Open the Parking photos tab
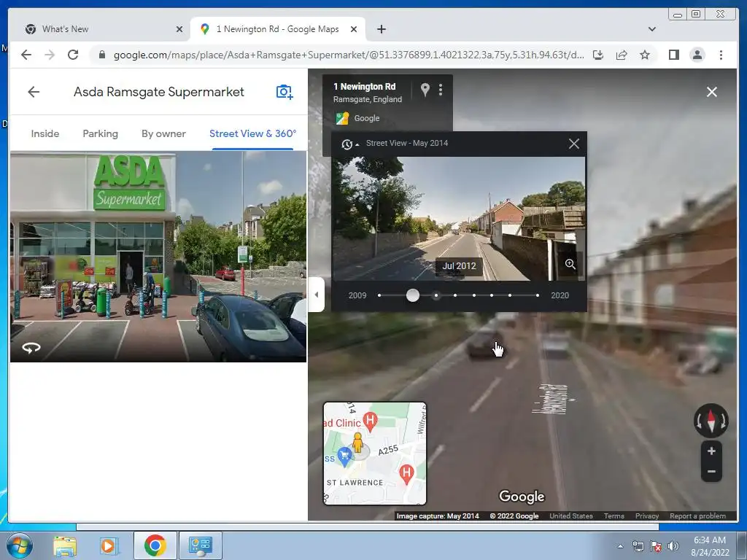Viewport: 747px width, 560px height. [100, 134]
